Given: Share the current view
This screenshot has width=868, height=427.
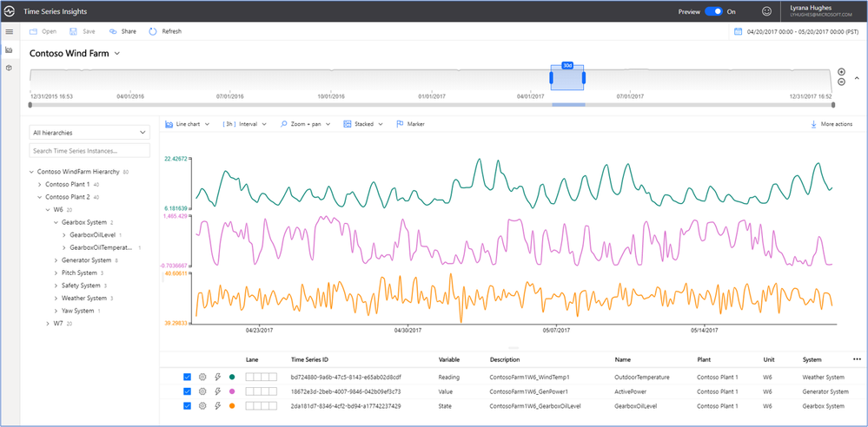Looking at the screenshot, I should point(123,31).
